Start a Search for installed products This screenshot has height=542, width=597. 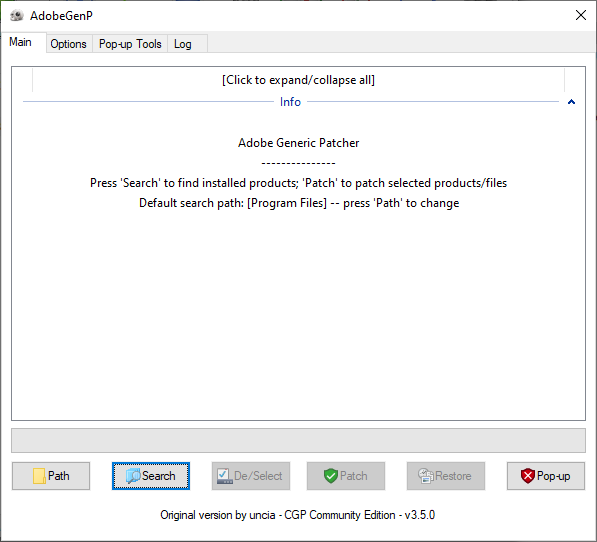151,476
